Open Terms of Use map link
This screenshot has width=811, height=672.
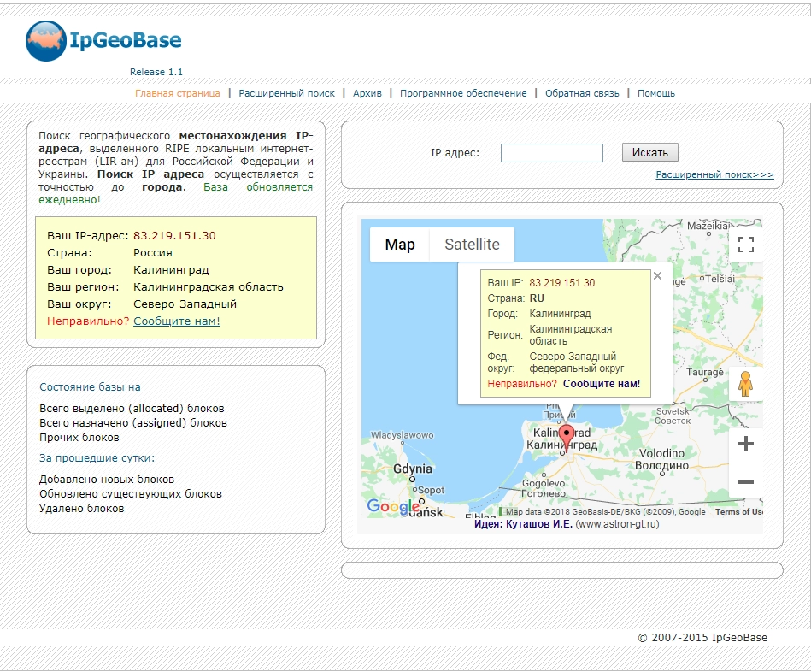738,511
